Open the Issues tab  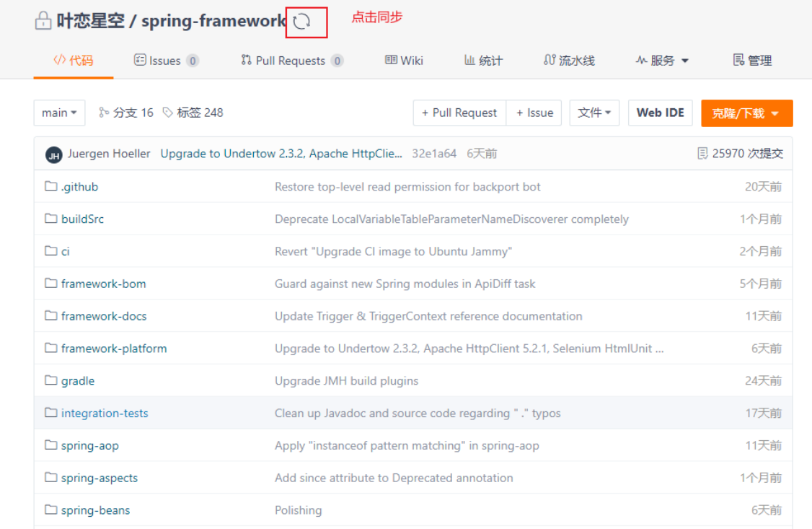coord(166,61)
